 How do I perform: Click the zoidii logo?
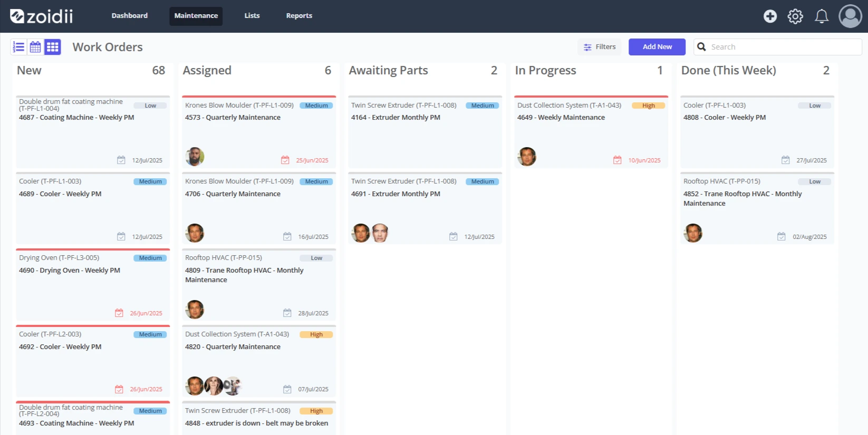(41, 16)
